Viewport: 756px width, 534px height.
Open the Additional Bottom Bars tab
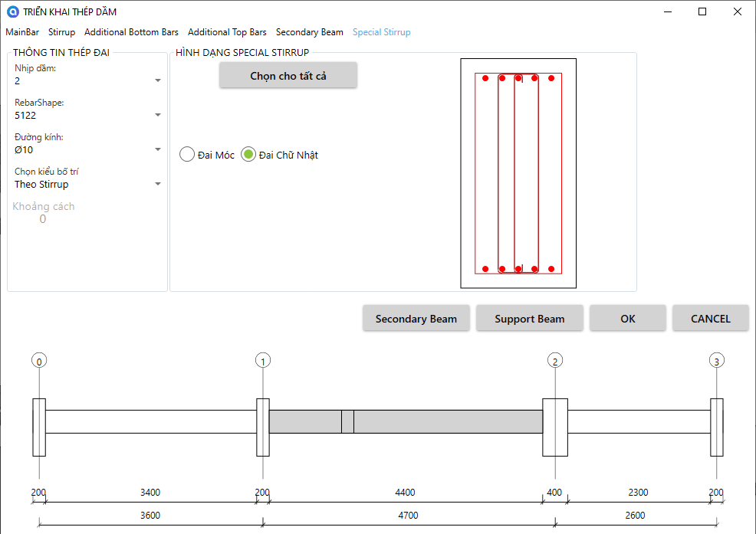[131, 32]
